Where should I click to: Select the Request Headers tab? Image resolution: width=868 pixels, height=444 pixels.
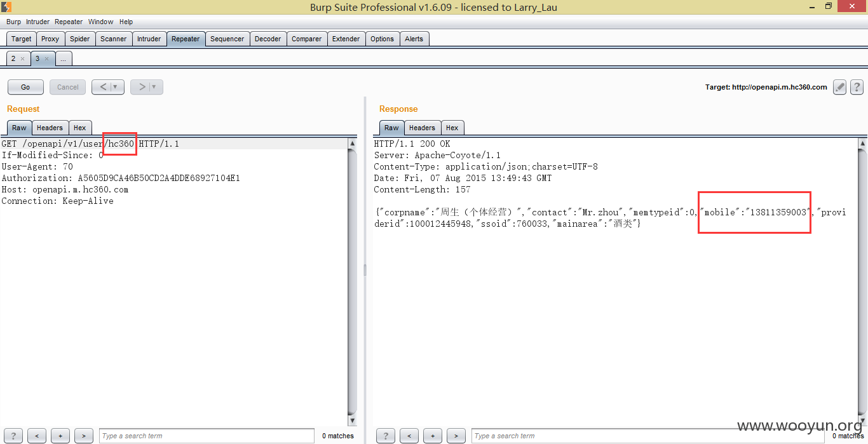coord(50,128)
